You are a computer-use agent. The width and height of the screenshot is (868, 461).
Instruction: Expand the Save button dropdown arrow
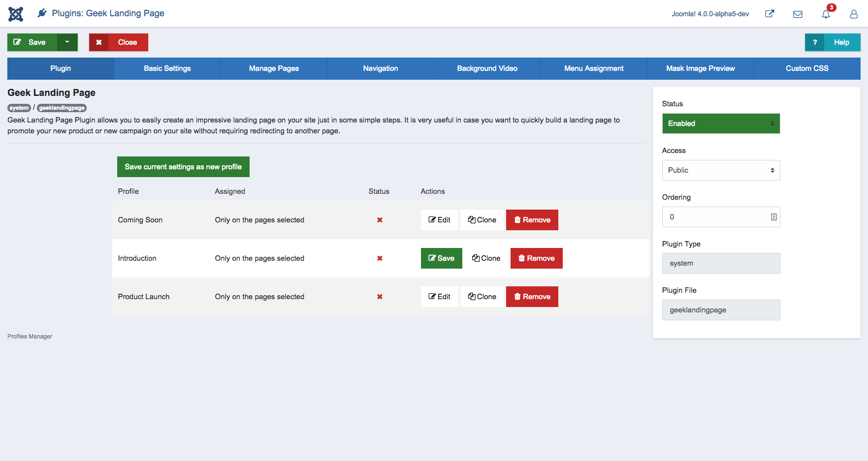pos(67,42)
